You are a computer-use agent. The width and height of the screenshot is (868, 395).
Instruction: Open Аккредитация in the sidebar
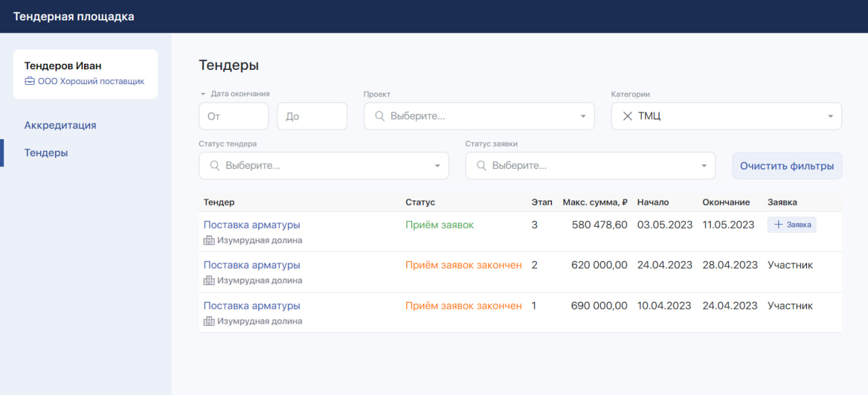coord(60,126)
